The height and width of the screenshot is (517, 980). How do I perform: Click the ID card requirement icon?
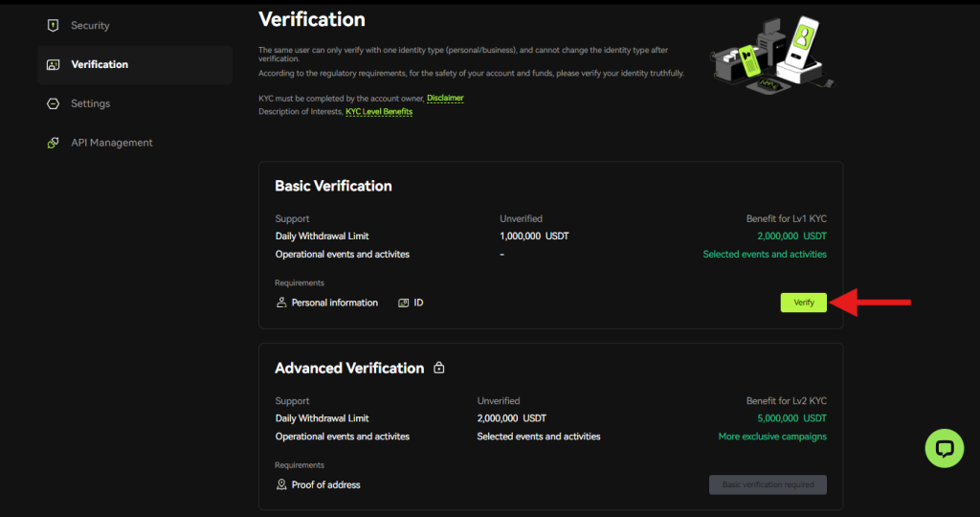tap(404, 303)
